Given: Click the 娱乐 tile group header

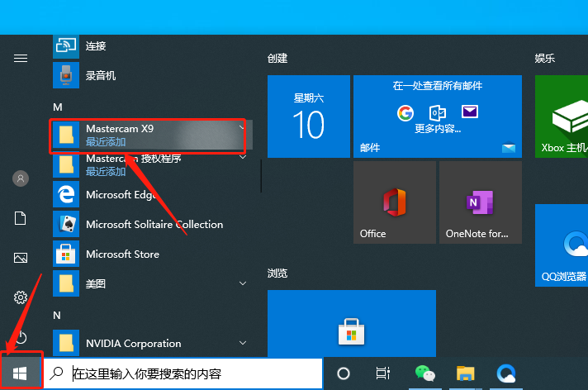Looking at the screenshot, I should 545,59.
